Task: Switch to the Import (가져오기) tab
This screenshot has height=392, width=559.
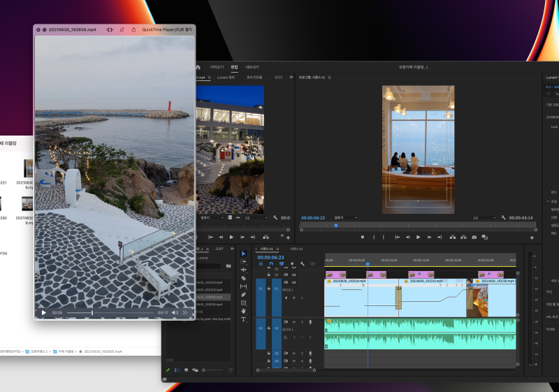Action: click(x=217, y=67)
